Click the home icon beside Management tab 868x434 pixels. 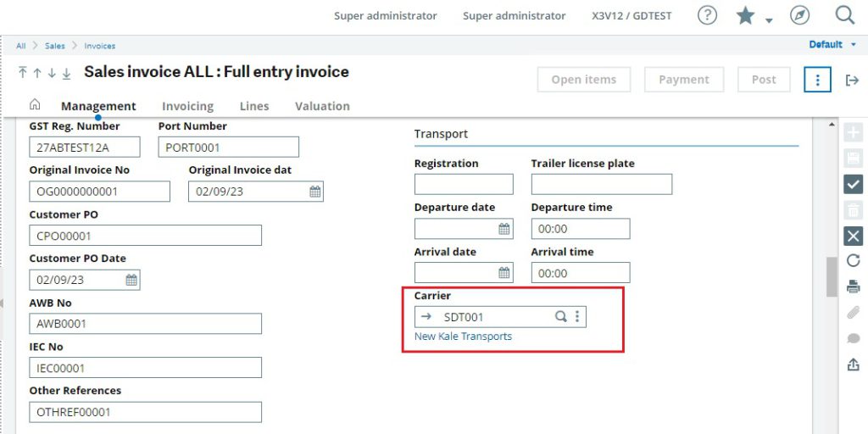[x=35, y=105]
